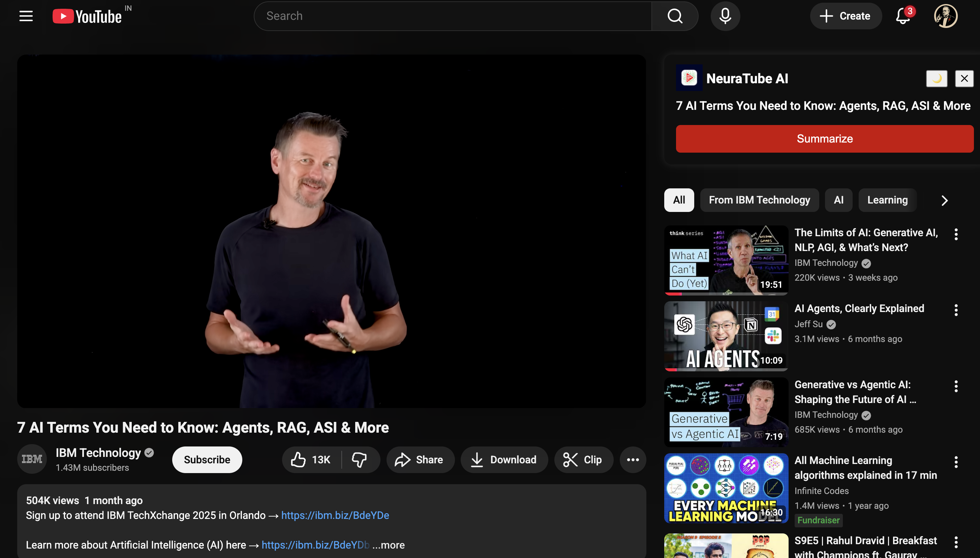980x558 pixels.
Task: Open notifications via the bell icon
Action: pos(902,16)
